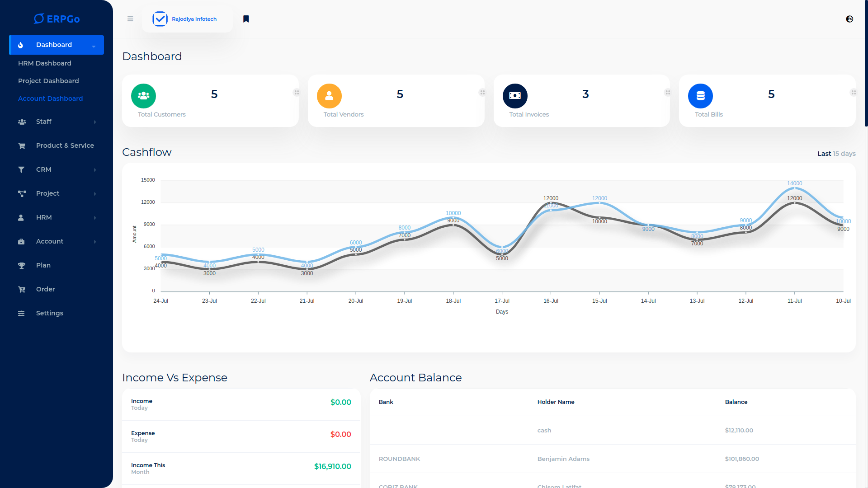Expand the Account submenu chevron
This screenshot has height=488, width=868.
(x=94, y=241)
